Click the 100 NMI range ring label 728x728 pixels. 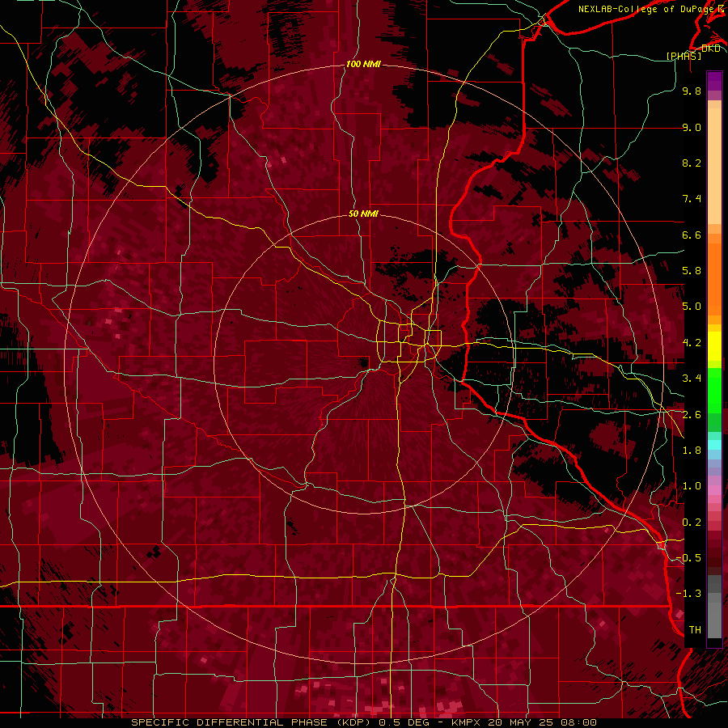point(363,64)
